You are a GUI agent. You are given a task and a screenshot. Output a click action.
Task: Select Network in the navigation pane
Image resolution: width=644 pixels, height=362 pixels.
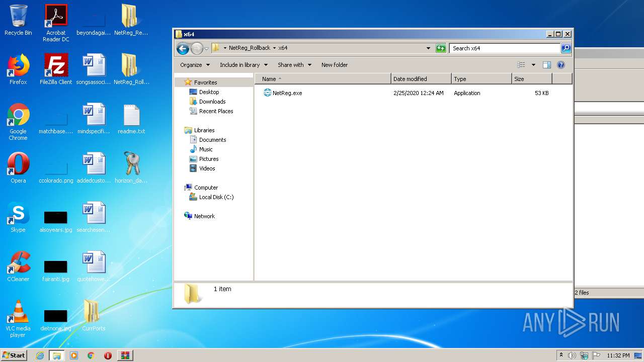(204, 216)
